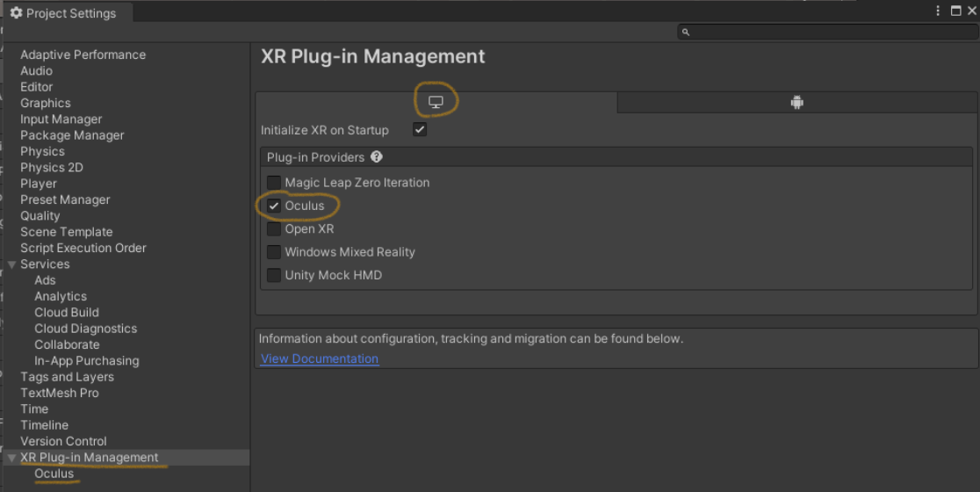Toggle Initialize XR on Startup checkbox
This screenshot has width=980, height=492.
pyautogui.click(x=420, y=130)
